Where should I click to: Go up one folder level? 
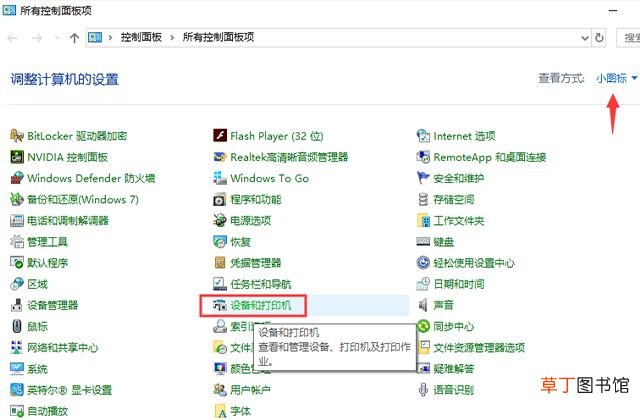(74, 38)
